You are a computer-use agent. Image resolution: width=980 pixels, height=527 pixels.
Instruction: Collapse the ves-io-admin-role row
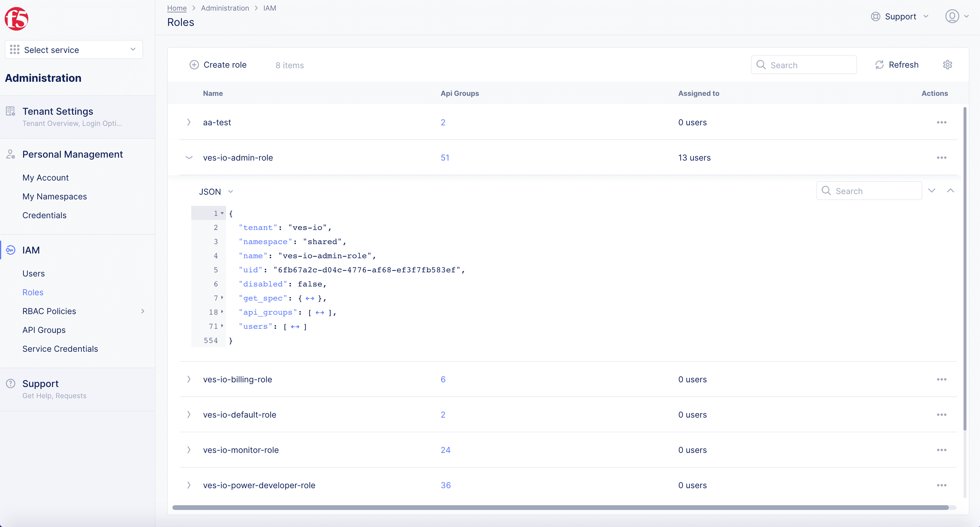[x=189, y=158]
